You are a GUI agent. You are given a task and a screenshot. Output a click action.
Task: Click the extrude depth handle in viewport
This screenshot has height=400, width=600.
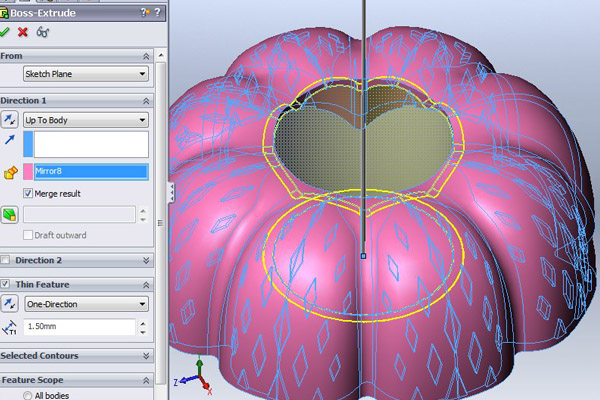coord(364,256)
